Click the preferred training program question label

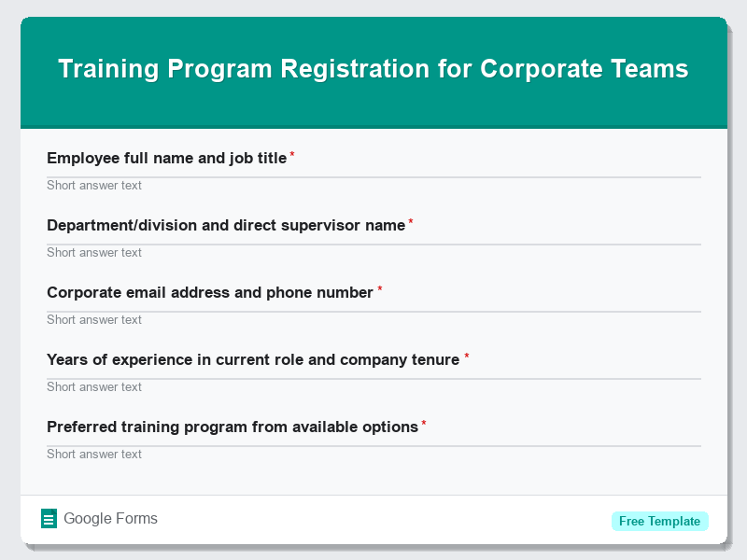(x=231, y=427)
